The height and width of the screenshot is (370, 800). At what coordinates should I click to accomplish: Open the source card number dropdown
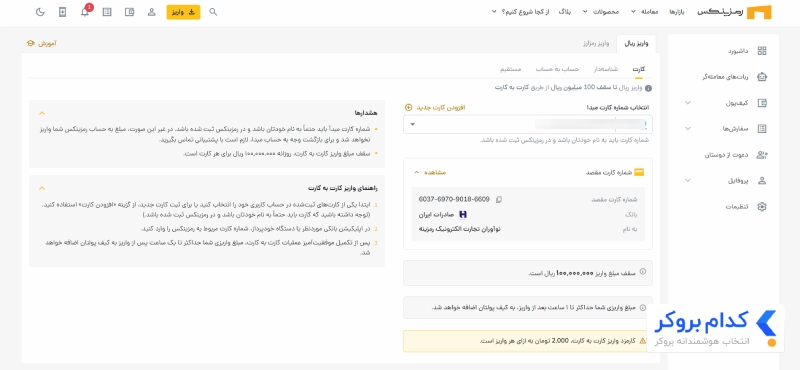528,124
